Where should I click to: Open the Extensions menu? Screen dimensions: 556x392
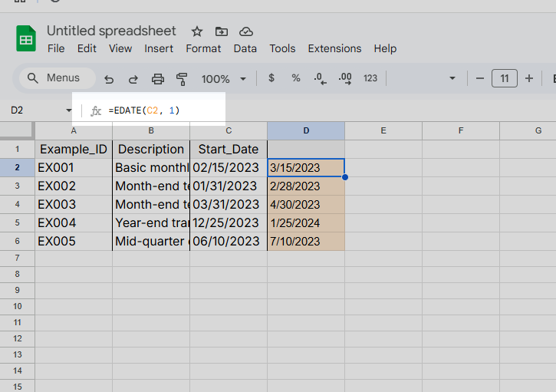pos(334,48)
